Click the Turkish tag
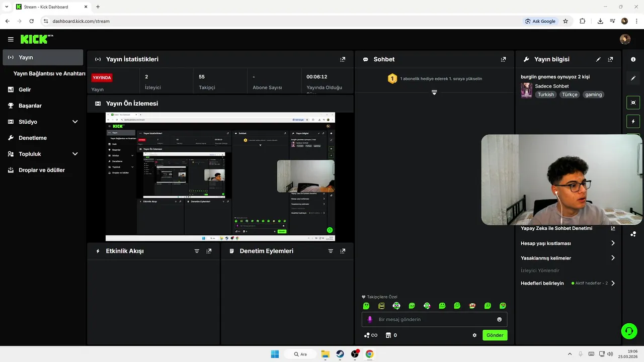The height and width of the screenshot is (362, 644). coord(545,95)
